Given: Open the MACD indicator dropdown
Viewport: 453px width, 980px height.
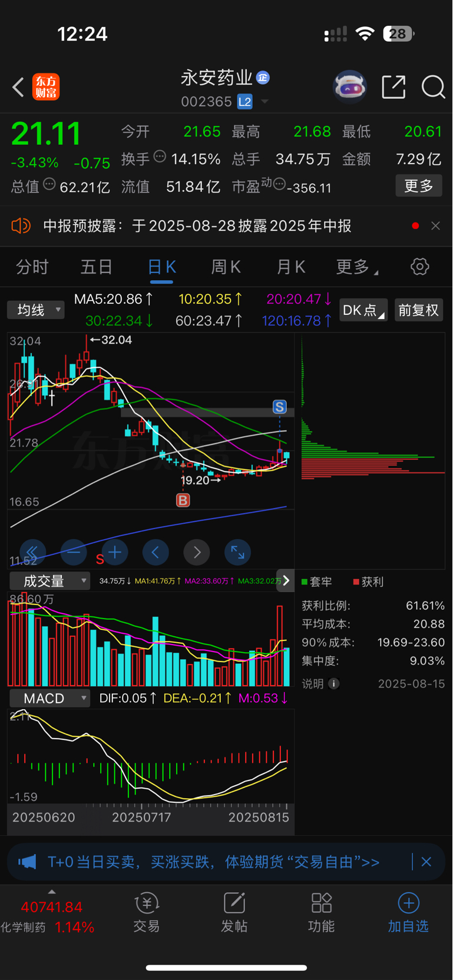Looking at the screenshot, I should click(50, 698).
